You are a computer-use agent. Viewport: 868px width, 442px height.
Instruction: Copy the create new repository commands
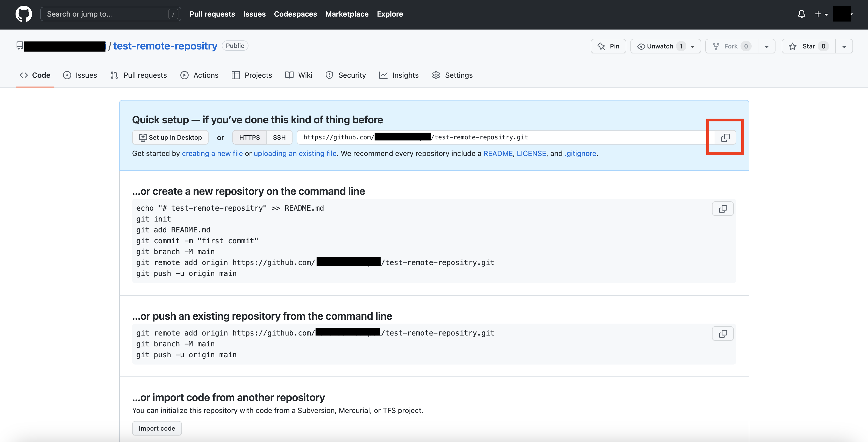click(722, 209)
